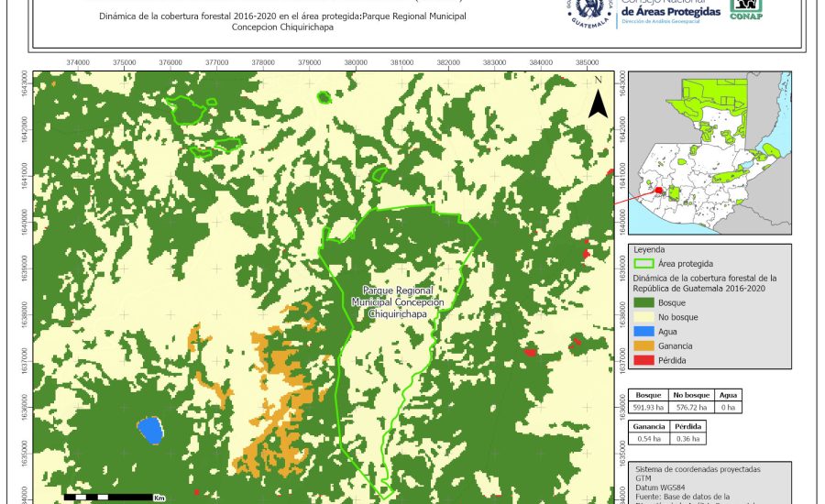
Task: Click the Bosque 591.93 ha table cell
Action: 648,407
